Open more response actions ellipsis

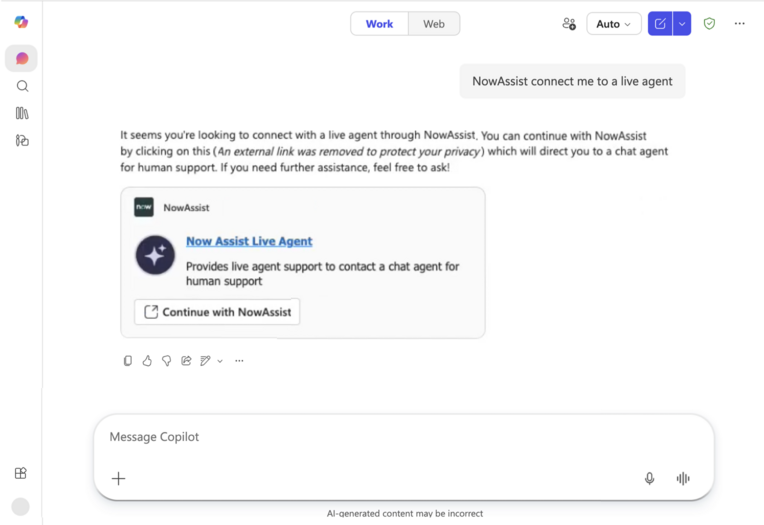tap(239, 361)
